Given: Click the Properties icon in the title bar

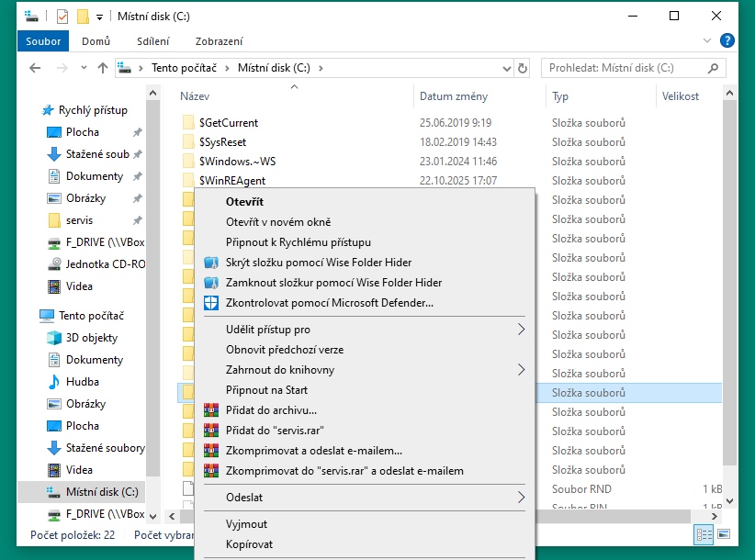Looking at the screenshot, I should [62, 17].
